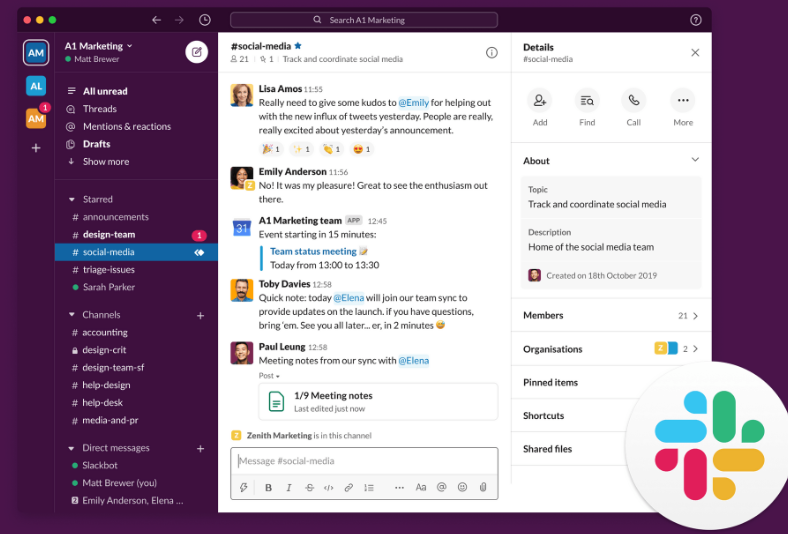Click the Message #social-media input box
788x534 pixels.
364,461
